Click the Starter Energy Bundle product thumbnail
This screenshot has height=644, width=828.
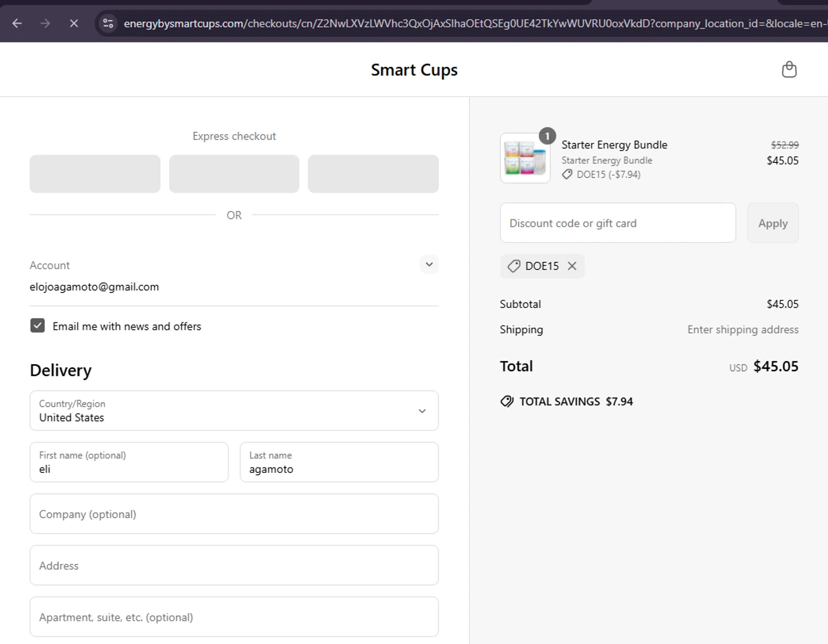[x=525, y=158]
